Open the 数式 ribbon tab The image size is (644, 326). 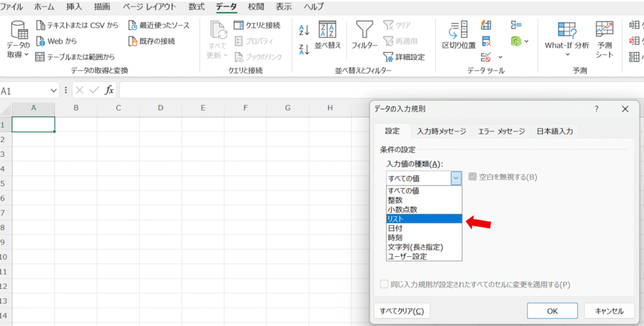point(195,7)
